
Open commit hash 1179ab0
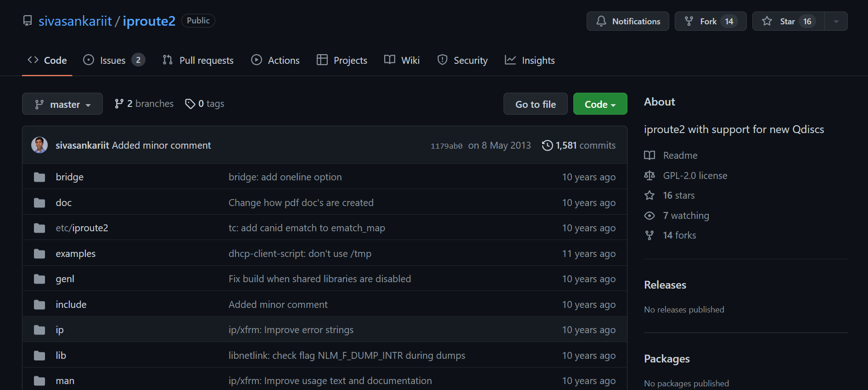(x=446, y=146)
